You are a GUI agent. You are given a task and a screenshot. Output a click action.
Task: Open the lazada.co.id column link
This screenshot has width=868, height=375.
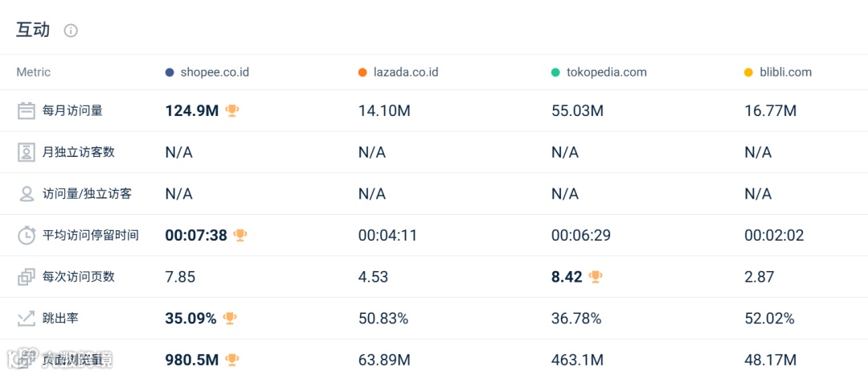click(x=406, y=72)
